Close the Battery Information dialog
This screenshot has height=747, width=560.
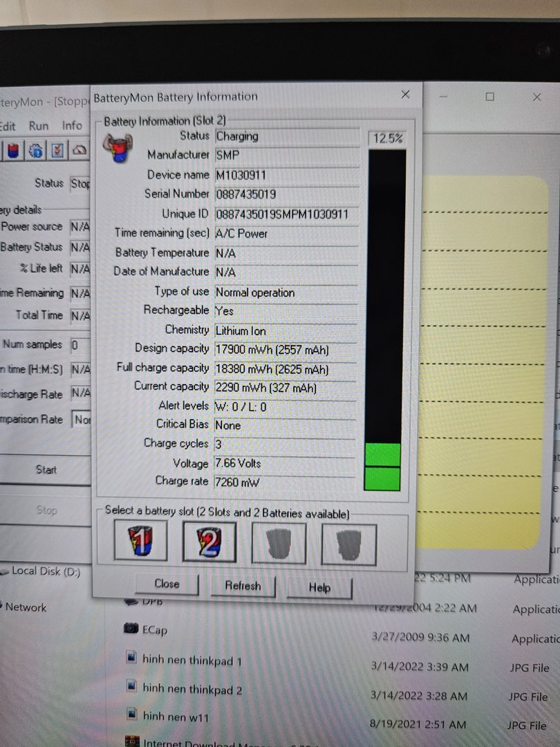(405, 95)
